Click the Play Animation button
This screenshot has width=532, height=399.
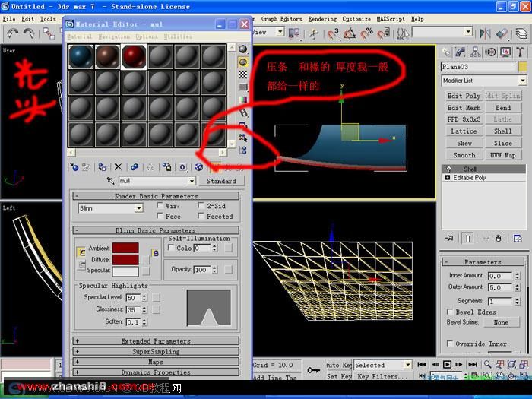pyautogui.click(x=447, y=364)
